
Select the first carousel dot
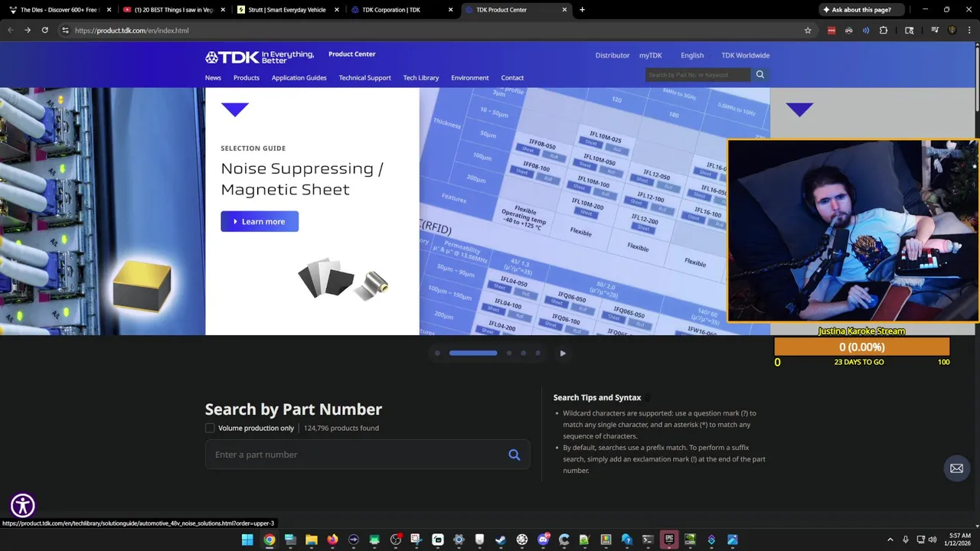click(437, 353)
